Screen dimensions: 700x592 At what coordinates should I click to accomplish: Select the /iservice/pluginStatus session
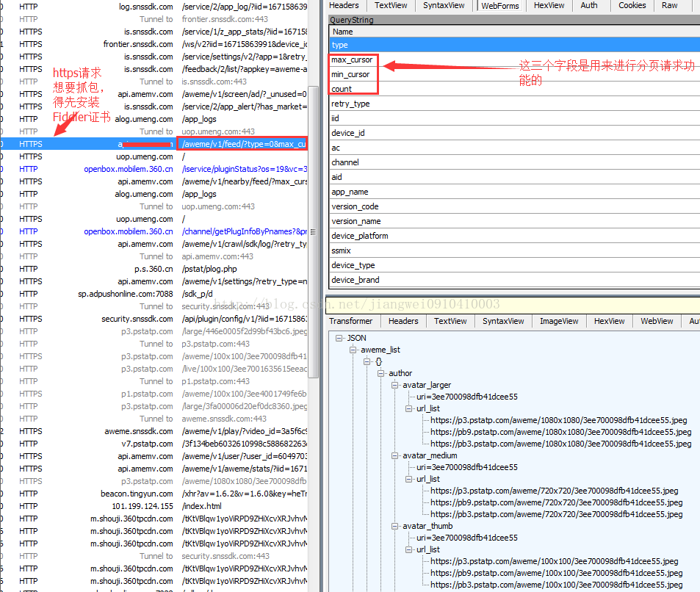point(154,169)
